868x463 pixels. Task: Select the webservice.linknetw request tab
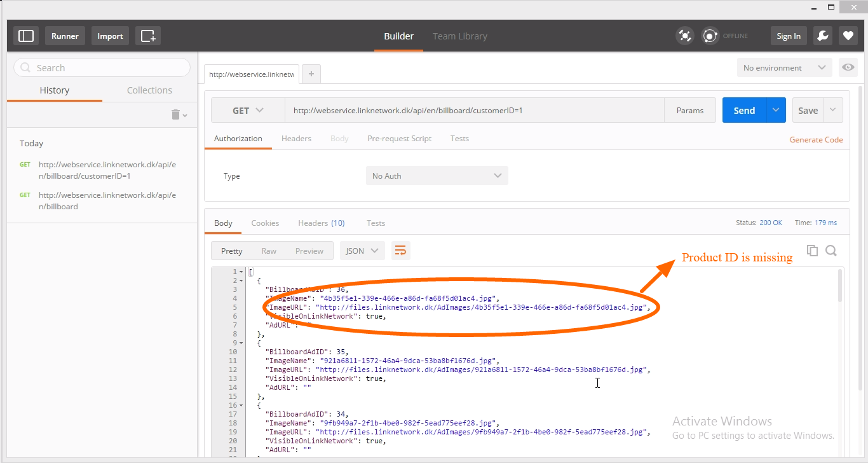pyautogui.click(x=252, y=74)
